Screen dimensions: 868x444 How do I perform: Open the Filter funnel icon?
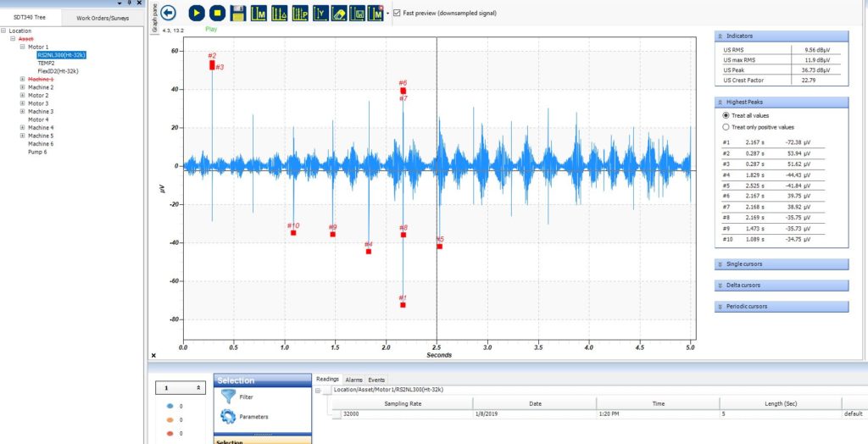pyautogui.click(x=228, y=396)
